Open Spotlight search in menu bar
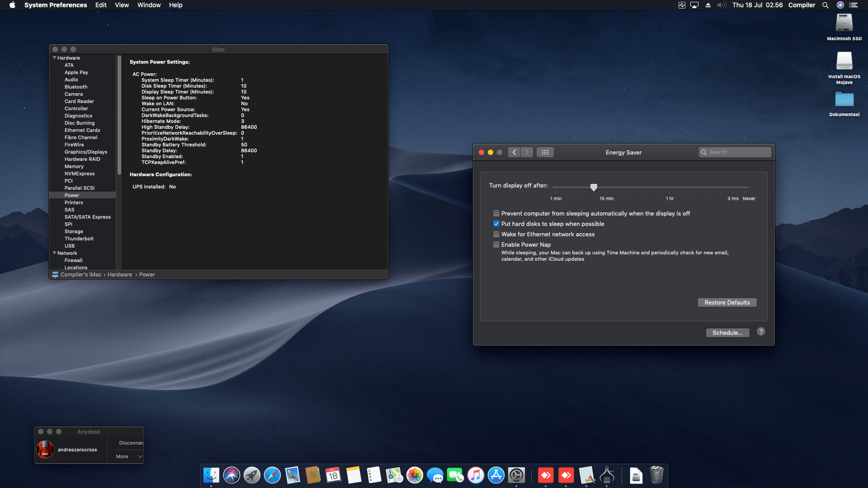This screenshot has width=868, height=488. click(826, 5)
